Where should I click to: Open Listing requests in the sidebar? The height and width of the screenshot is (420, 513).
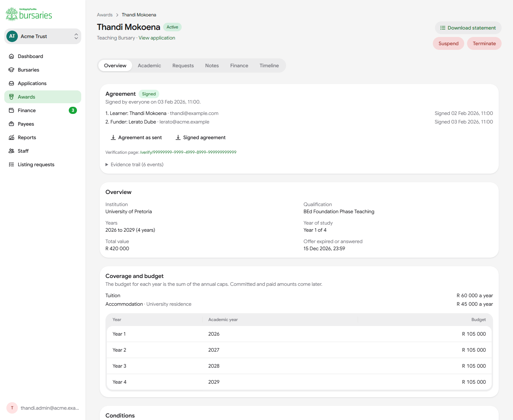click(43, 164)
